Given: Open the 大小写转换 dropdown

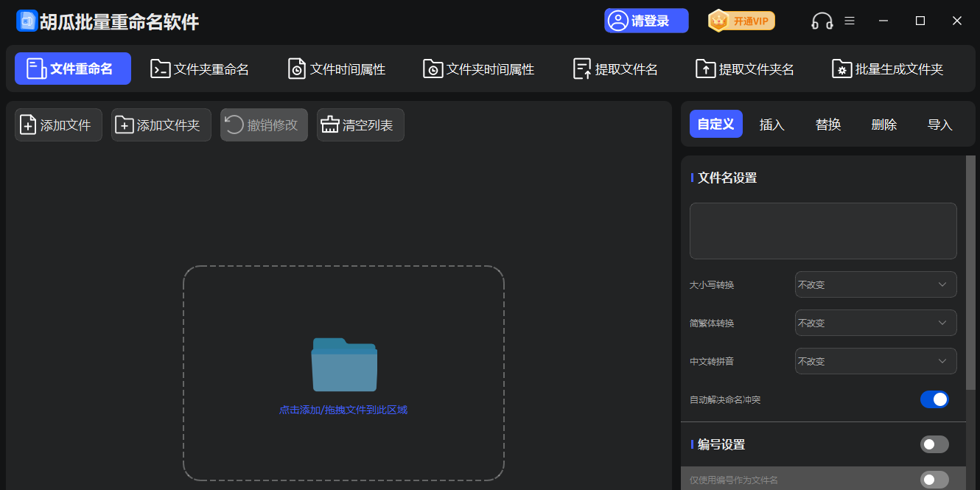Looking at the screenshot, I should [x=875, y=284].
